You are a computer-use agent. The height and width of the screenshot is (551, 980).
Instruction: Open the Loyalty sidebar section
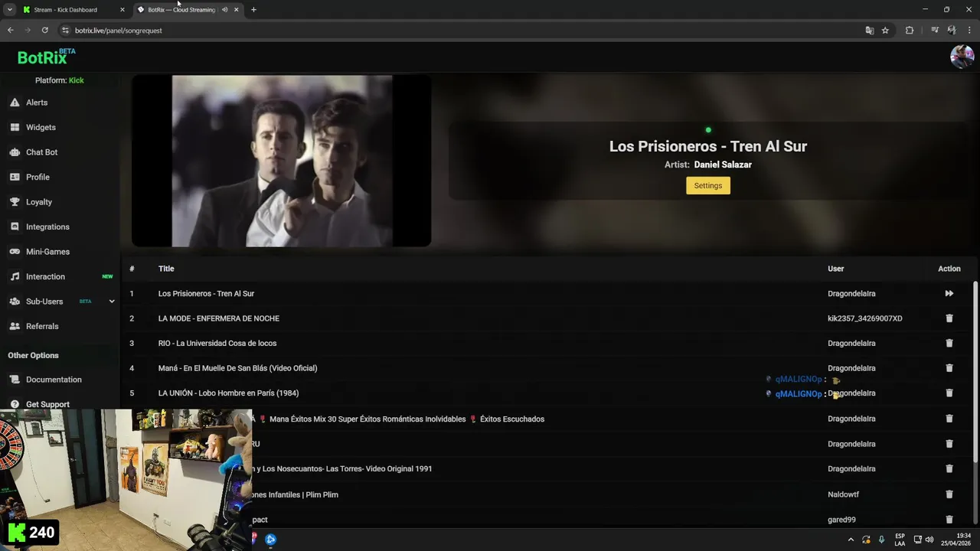[39, 202]
